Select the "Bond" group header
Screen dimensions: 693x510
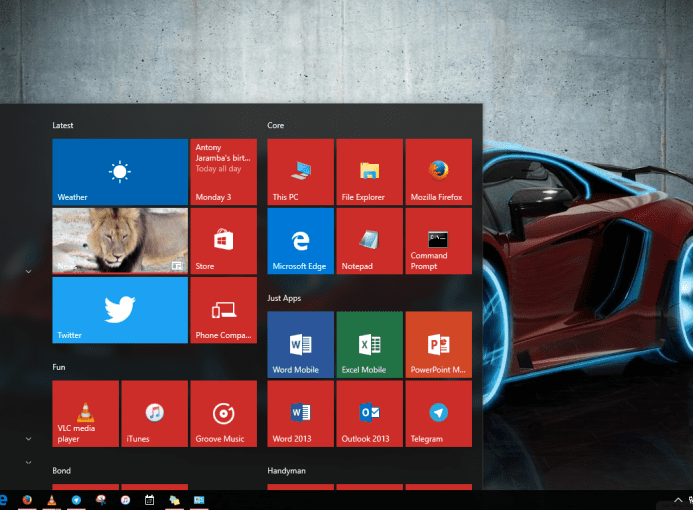[61, 471]
